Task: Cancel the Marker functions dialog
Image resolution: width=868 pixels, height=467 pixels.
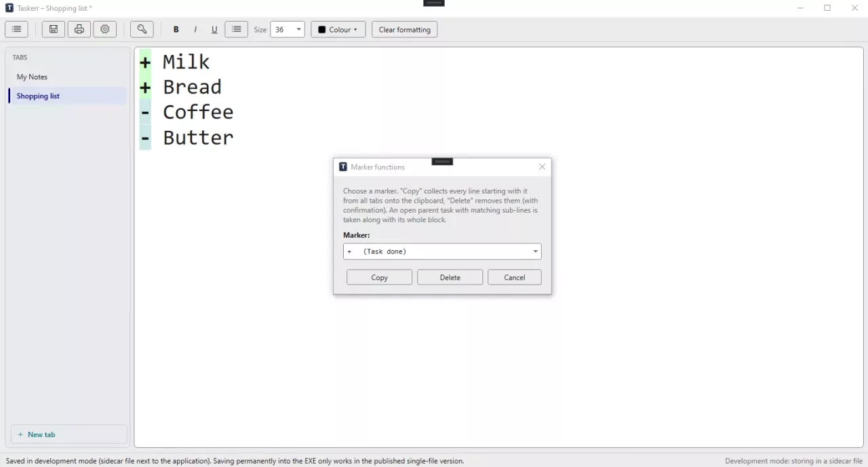Action: pyautogui.click(x=515, y=277)
